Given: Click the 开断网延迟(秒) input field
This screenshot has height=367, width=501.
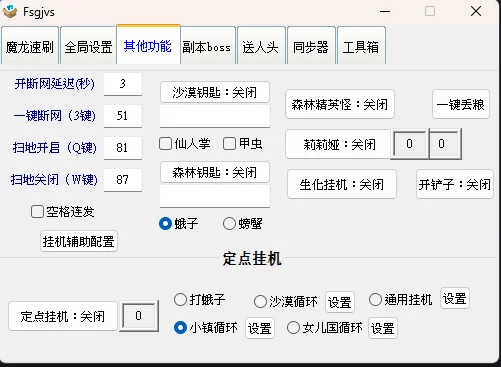Looking at the screenshot, I should 123,84.
